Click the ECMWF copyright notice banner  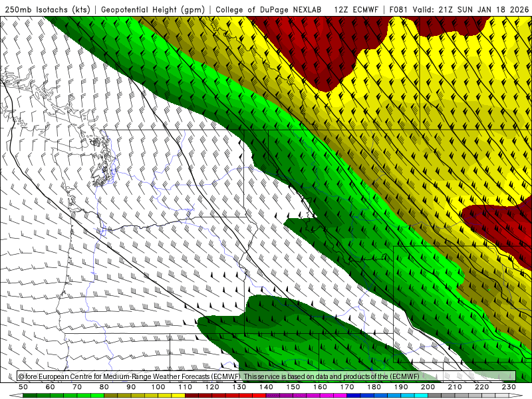point(267,376)
